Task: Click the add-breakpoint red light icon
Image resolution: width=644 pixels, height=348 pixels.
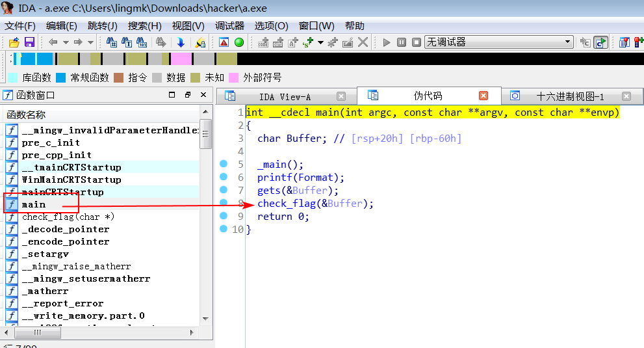Action: [x=639, y=42]
